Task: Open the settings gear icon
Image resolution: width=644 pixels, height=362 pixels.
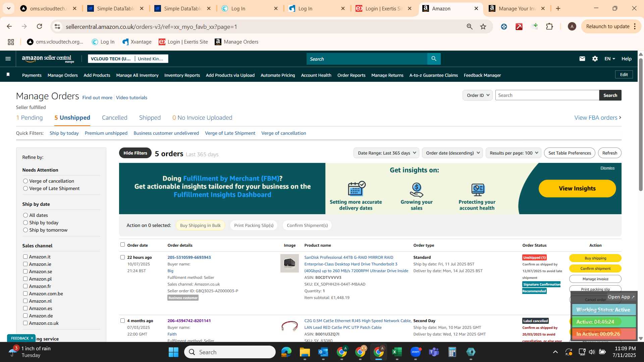Action: (595, 59)
